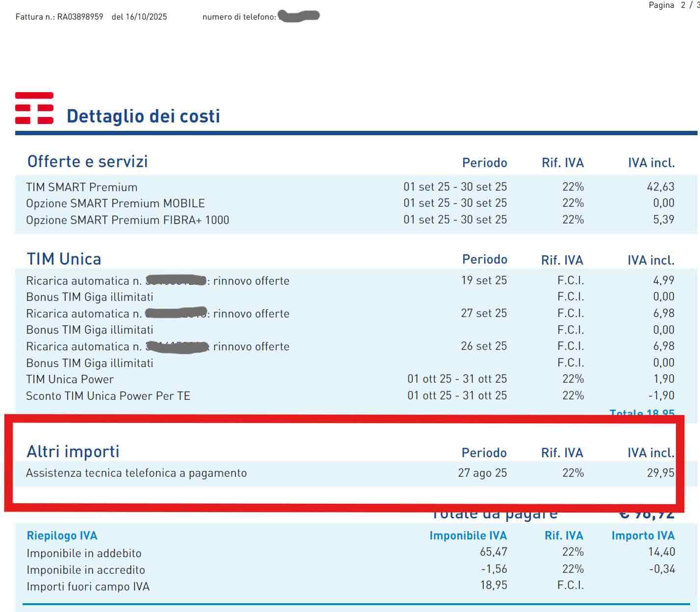Click the Riepilogo IVA heading
The image size is (700, 612).
[62, 536]
